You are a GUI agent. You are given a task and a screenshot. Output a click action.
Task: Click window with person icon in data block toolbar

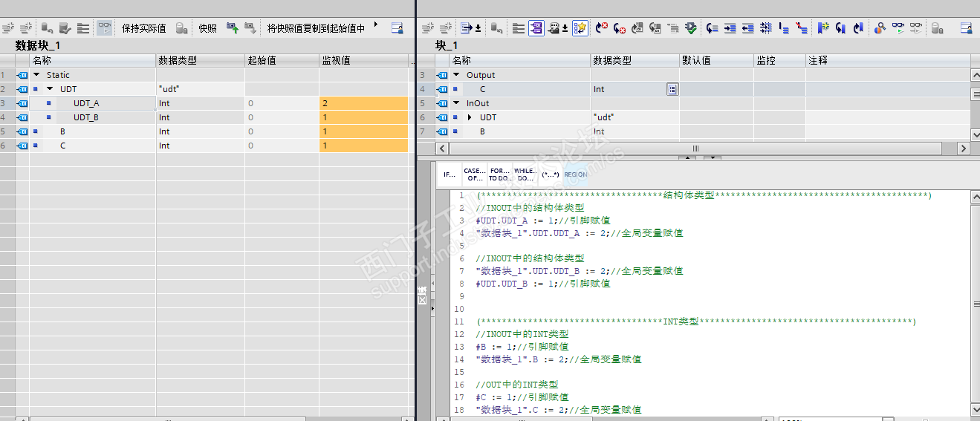tap(397, 28)
